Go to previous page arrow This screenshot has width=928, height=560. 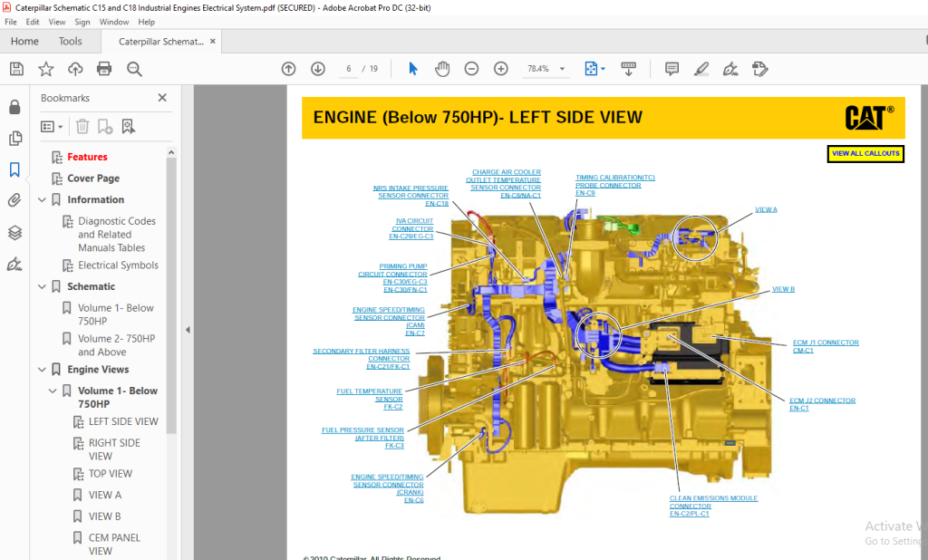[288, 69]
